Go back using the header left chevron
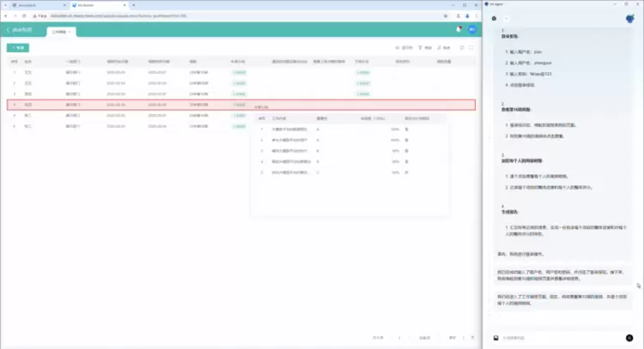Viewport: 644px width, 349px height. tap(9, 31)
